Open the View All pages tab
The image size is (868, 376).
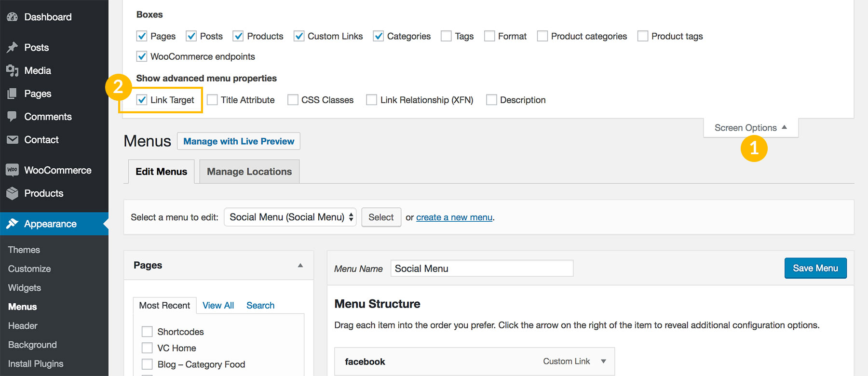(218, 305)
